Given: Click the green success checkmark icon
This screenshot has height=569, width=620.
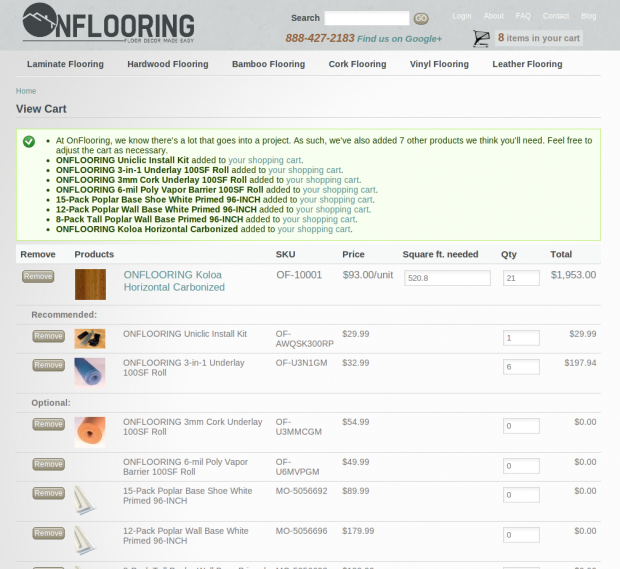Looking at the screenshot, I should coord(29,141).
